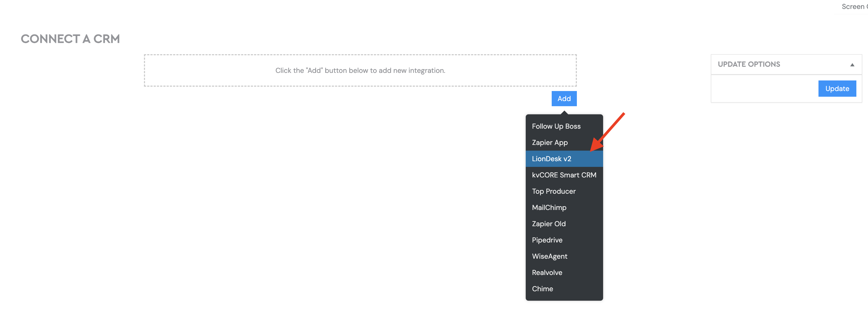The image size is (868, 324).
Task: Choose Top Producer integration
Action: click(564, 191)
